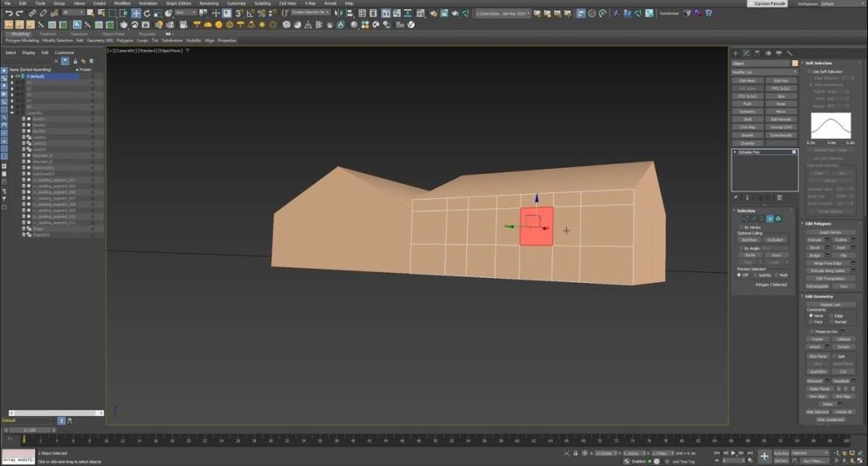Click the timeline frame slider
The height and width of the screenshot is (466, 868).
[x=30, y=430]
